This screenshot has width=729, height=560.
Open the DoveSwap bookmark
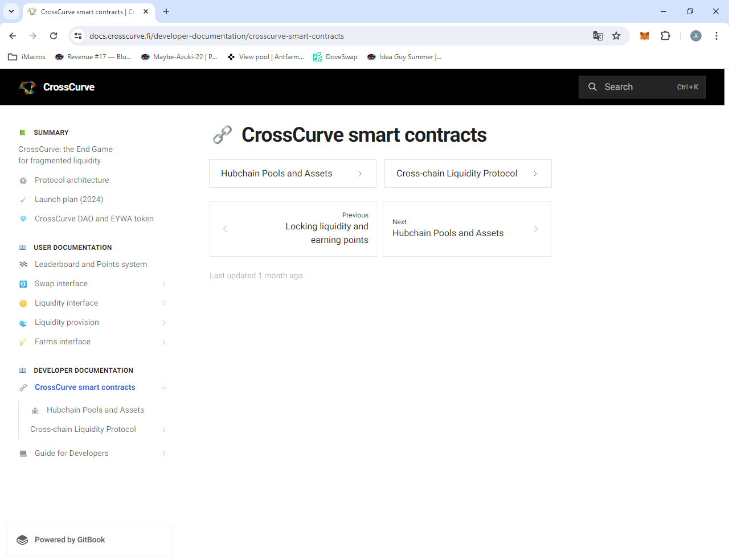click(x=335, y=57)
